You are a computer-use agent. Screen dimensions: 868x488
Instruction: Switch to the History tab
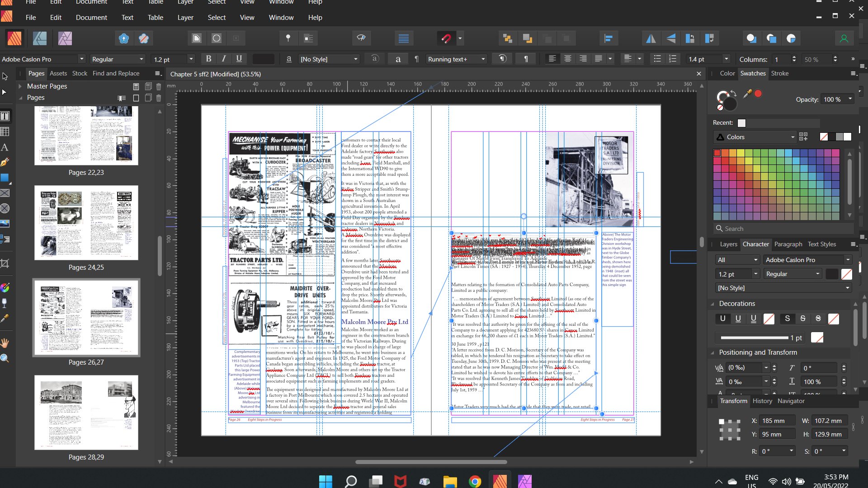[x=762, y=401]
